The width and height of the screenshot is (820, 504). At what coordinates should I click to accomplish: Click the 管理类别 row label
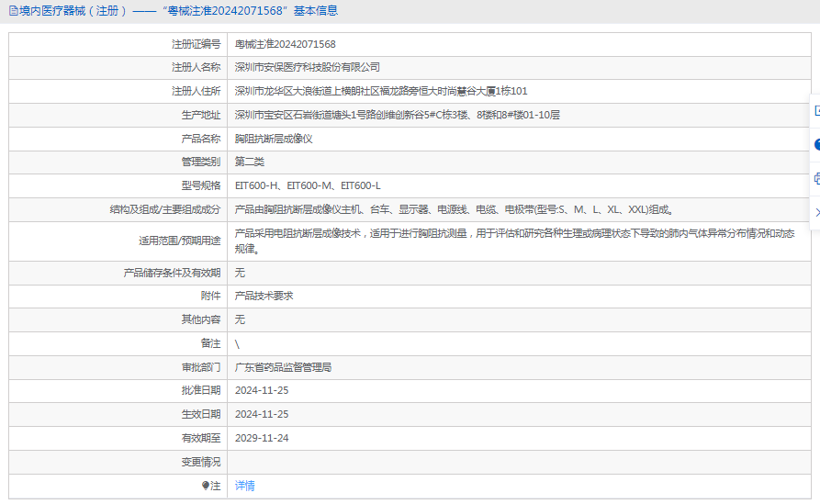tap(201, 162)
